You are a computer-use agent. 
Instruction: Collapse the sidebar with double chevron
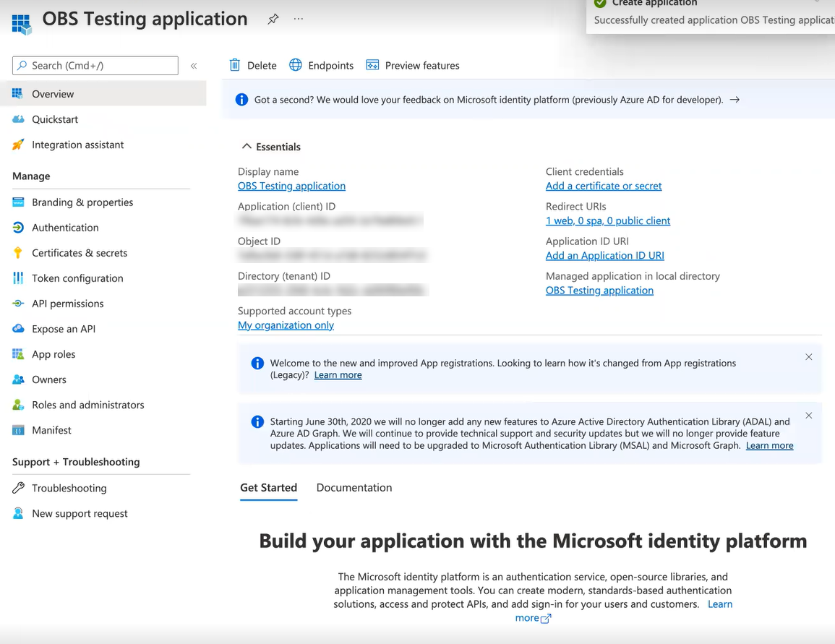[194, 66]
